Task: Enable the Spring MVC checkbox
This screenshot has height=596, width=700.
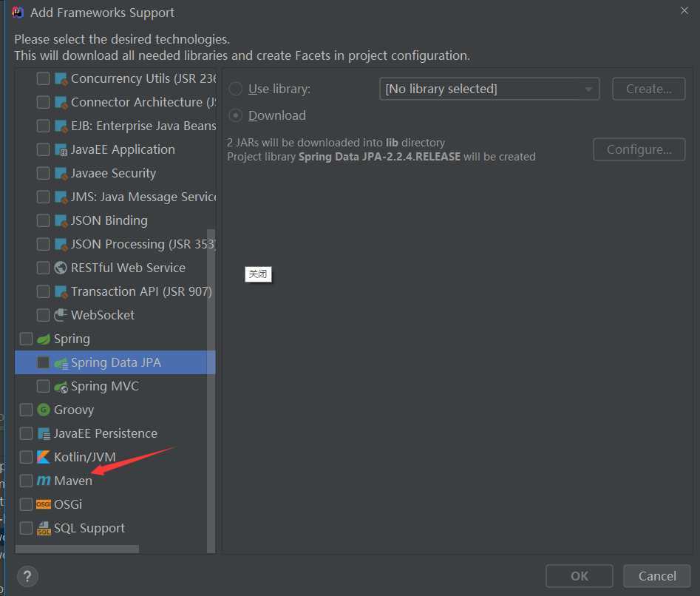Action: pos(44,386)
